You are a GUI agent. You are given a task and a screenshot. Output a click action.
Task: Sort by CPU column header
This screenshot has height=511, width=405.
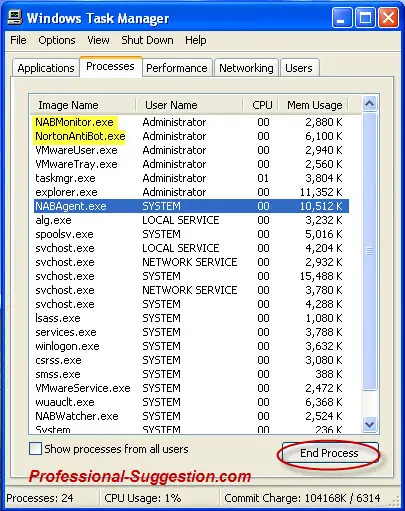point(261,105)
